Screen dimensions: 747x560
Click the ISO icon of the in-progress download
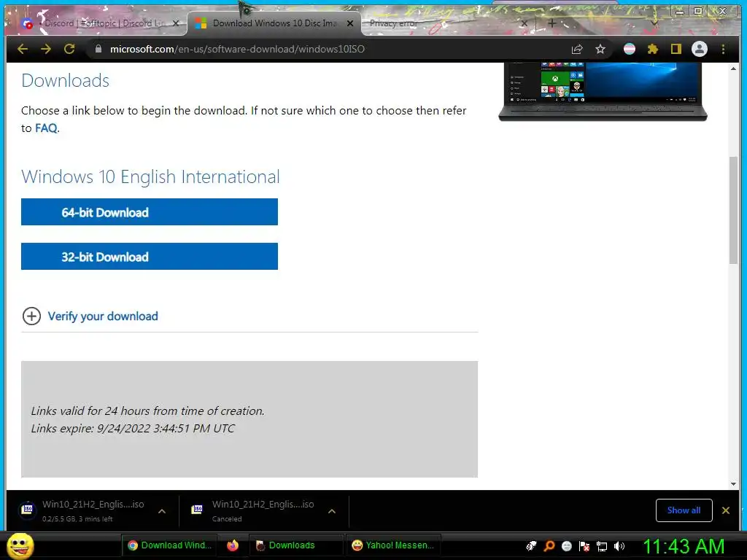[28, 510]
